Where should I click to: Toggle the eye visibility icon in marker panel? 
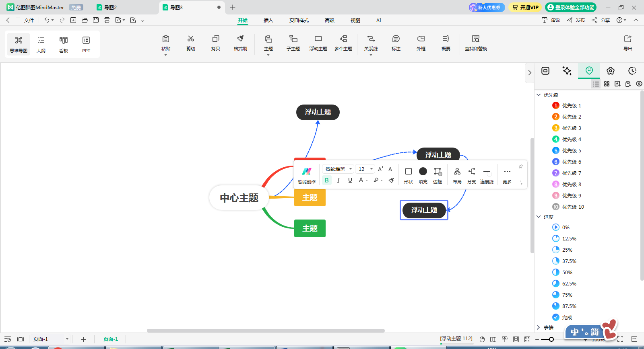tap(639, 84)
